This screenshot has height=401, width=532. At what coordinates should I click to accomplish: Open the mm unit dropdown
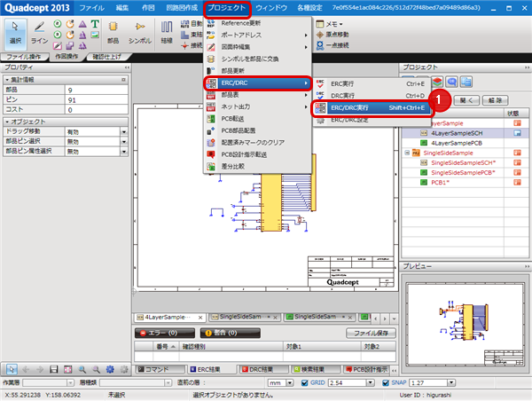pos(289,382)
